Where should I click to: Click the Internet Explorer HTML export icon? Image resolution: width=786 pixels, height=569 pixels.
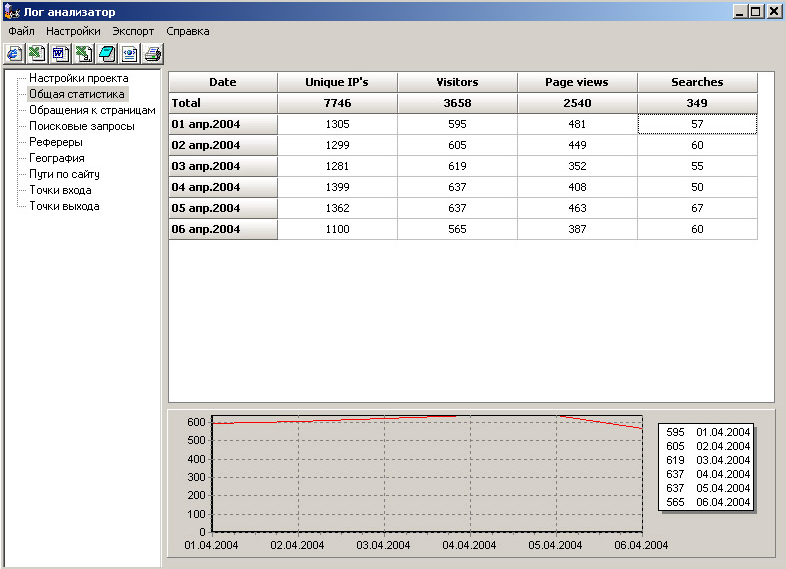click(15, 54)
